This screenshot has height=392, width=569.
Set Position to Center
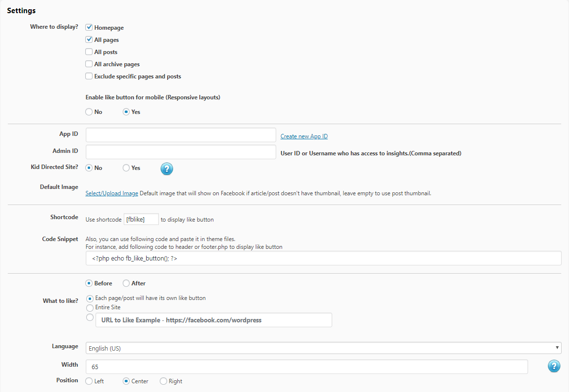[x=126, y=381]
